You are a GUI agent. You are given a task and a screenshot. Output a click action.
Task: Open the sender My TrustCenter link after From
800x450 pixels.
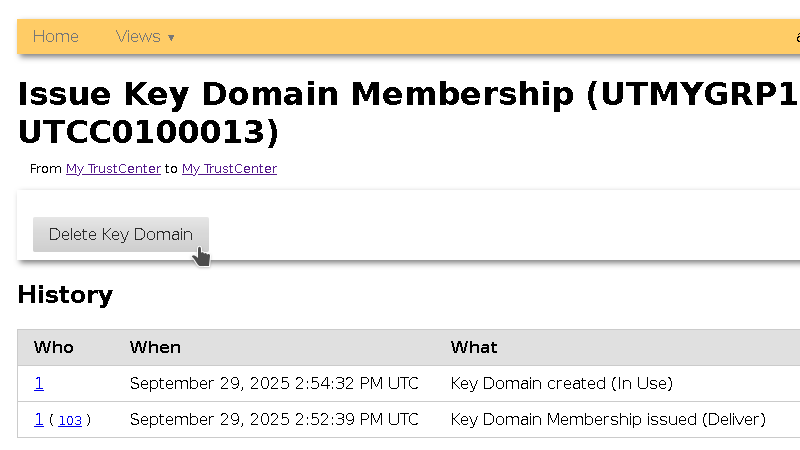[x=113, y=169]
